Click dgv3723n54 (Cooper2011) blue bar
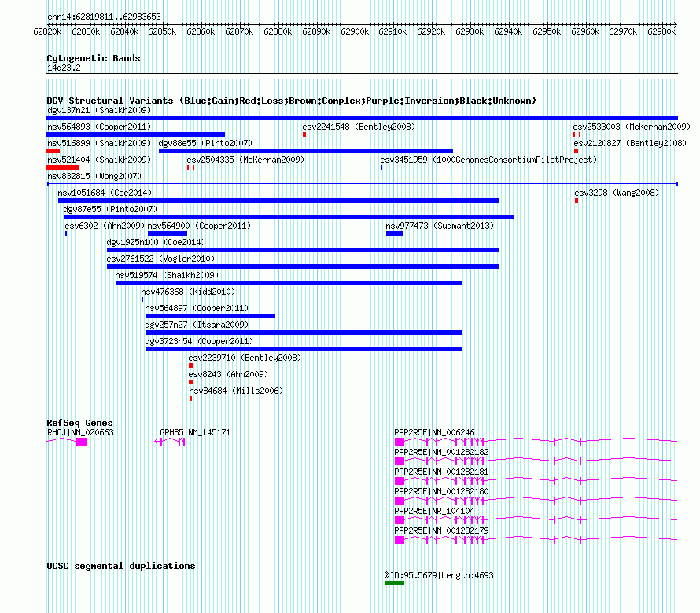 coord(304,349)
